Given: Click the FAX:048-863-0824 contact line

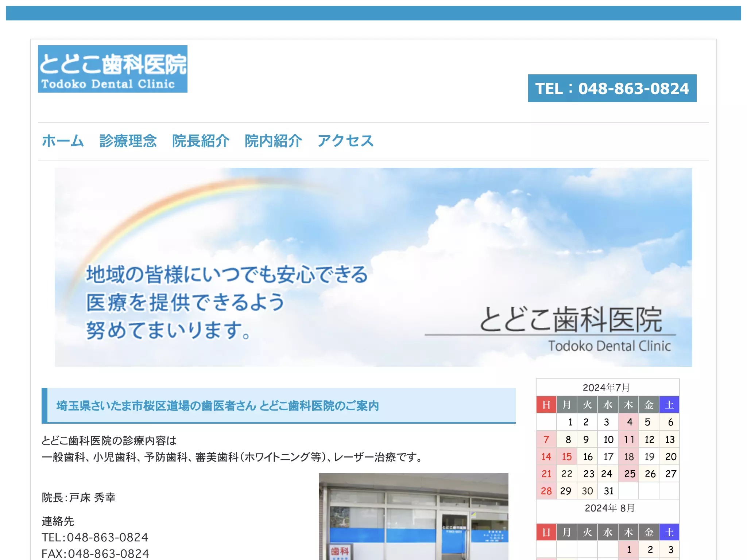Looking at the screenshot, I should [x=96, y=553].
